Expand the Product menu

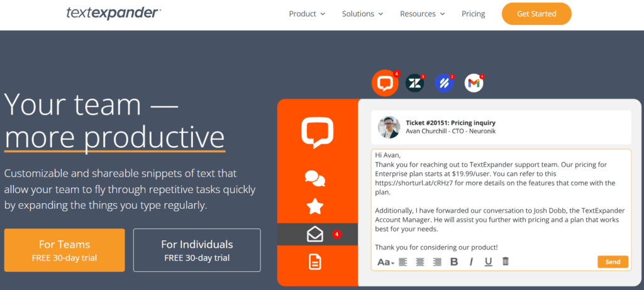(307, 14)
